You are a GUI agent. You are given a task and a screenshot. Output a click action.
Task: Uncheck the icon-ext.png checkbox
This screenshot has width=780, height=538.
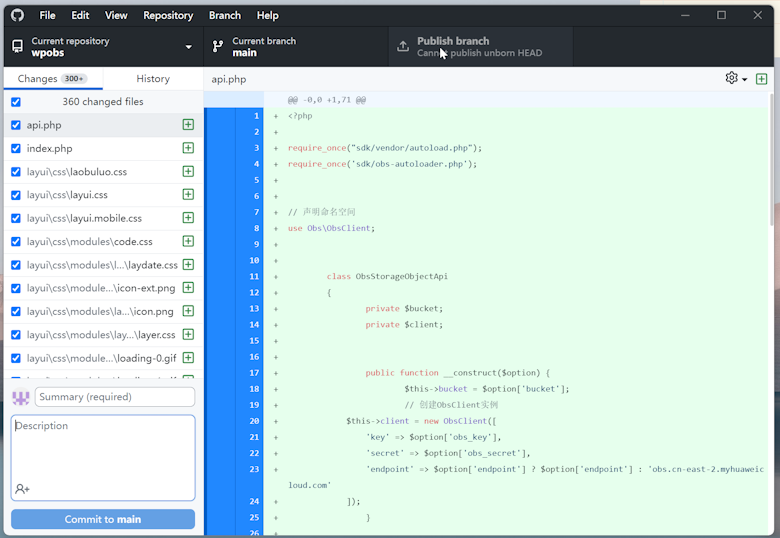(16, 288)
